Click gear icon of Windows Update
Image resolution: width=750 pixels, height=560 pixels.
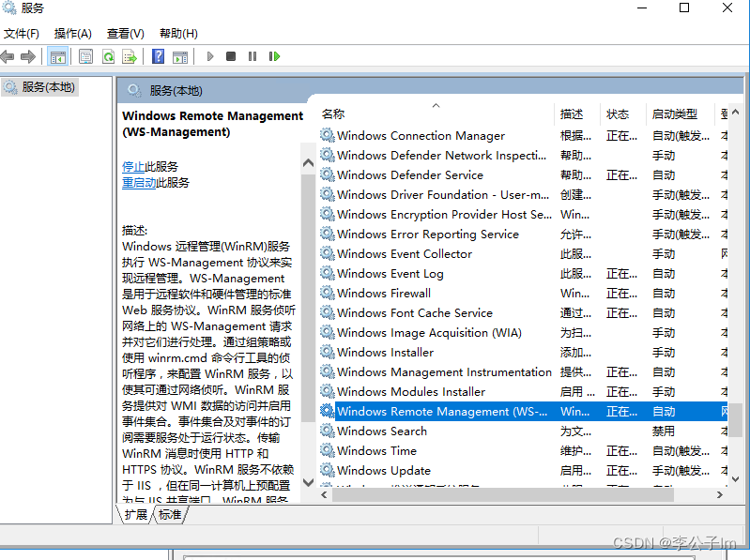[328, 470]
